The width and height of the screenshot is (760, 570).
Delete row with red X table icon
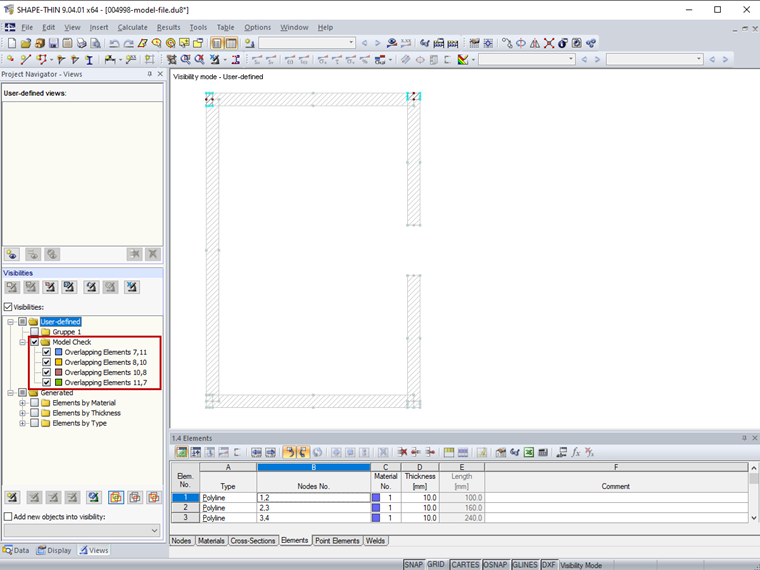tap(402, 452)
